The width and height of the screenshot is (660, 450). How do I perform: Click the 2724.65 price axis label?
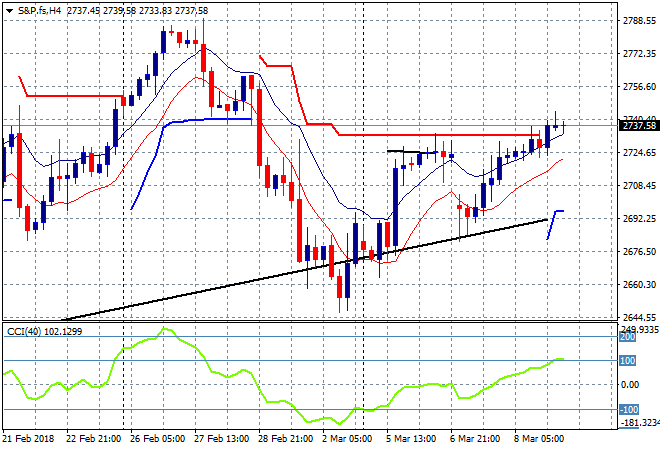click(639, 152)
